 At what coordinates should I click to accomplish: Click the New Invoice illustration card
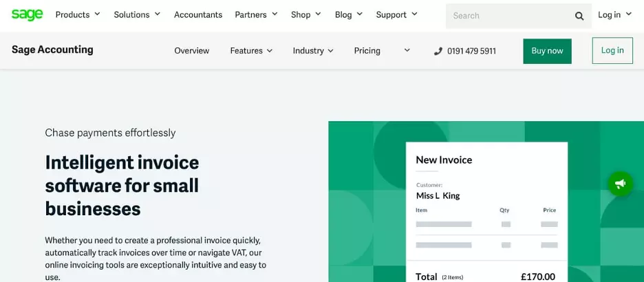click(486, 213)
